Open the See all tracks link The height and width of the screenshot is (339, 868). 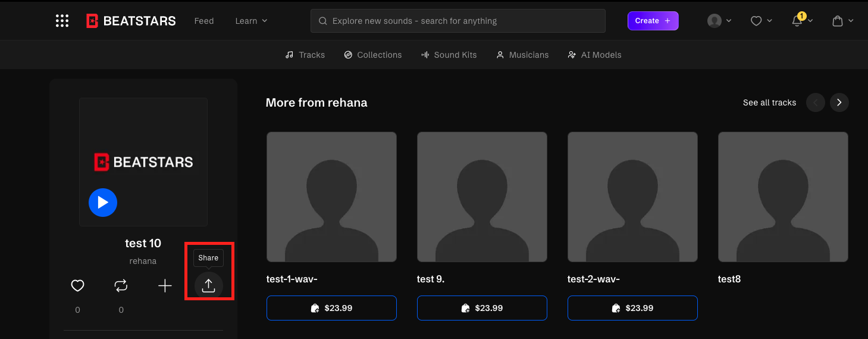pos(769,102)
